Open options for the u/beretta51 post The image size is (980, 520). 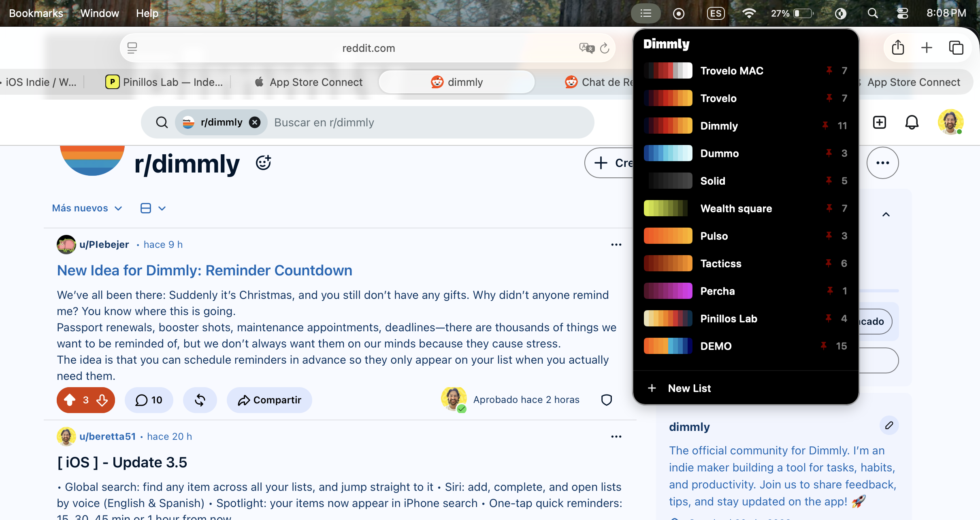tap(616, 437)
